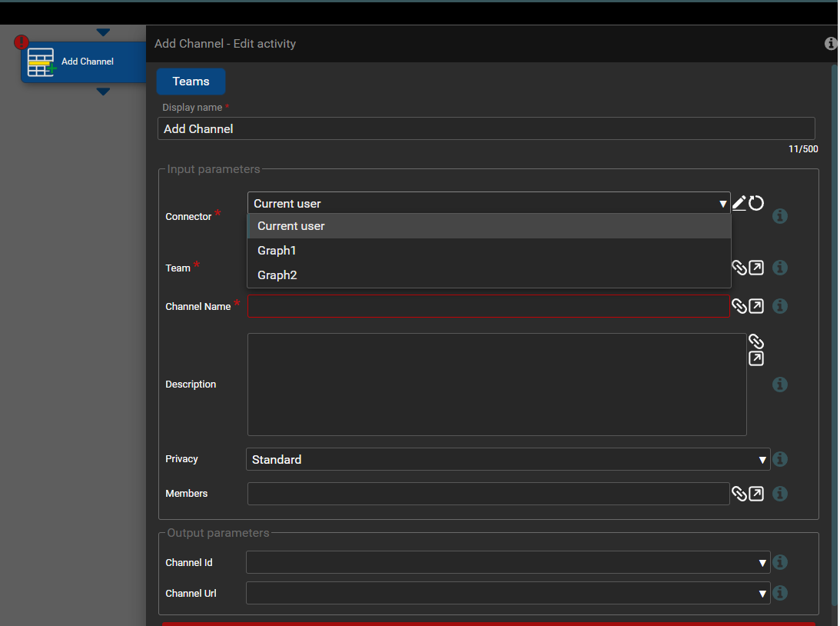Image resolution: width=840 pixels, height=626 pixels.
Task: Click the info icon for Privacy
Action: pos(779,459)
